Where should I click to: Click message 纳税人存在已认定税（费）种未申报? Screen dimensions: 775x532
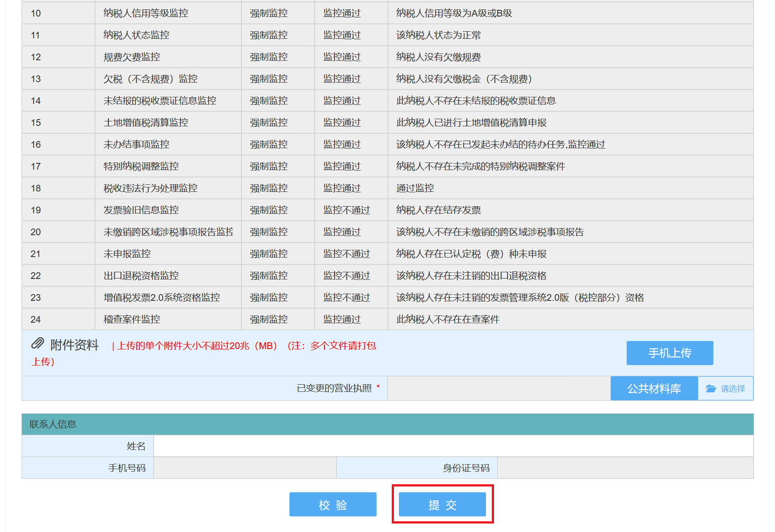471,254
